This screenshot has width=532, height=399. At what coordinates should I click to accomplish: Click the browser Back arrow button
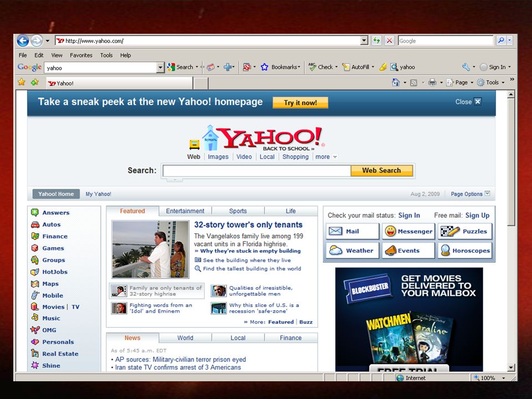[x=23, y=40]
